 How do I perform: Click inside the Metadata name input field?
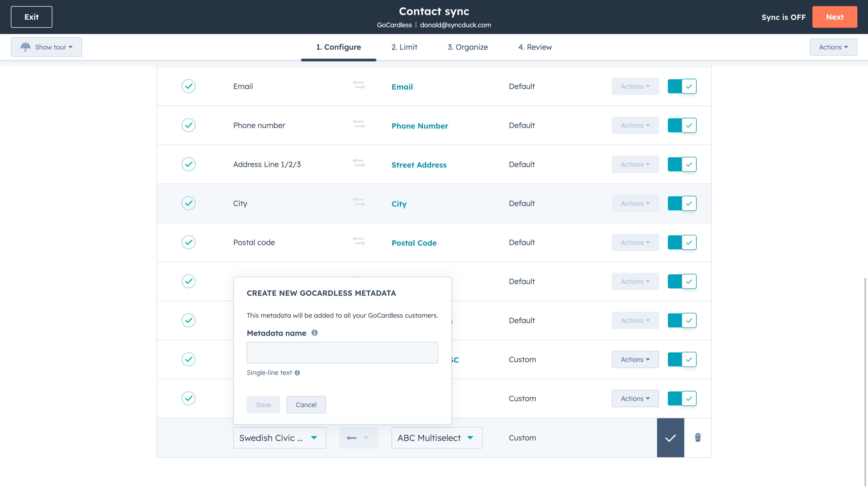tap(342, 352)
